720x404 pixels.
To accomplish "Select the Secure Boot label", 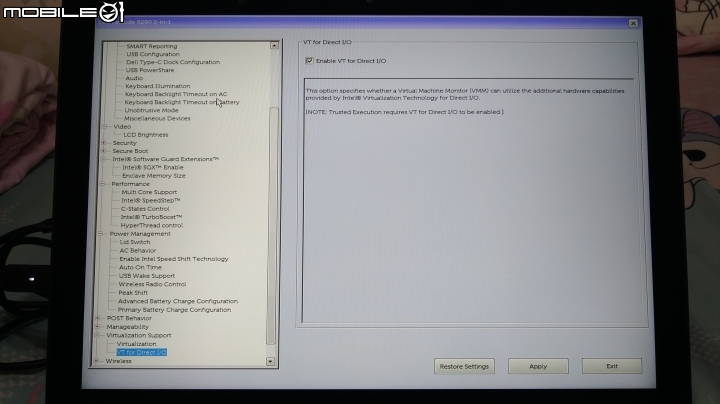I will pyautogui.click(x=130, y=151).
